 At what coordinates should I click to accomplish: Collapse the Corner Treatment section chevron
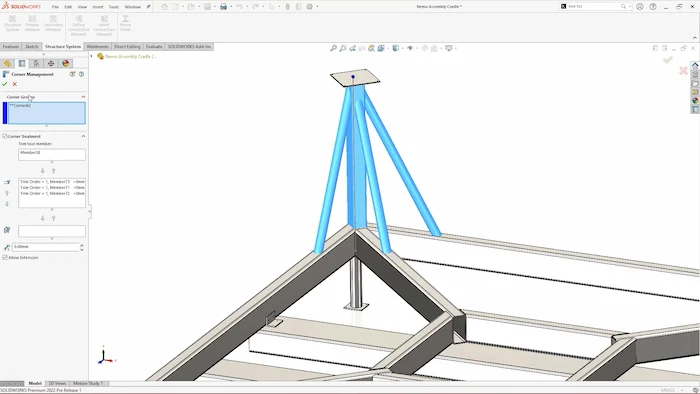tap(83, 136)
